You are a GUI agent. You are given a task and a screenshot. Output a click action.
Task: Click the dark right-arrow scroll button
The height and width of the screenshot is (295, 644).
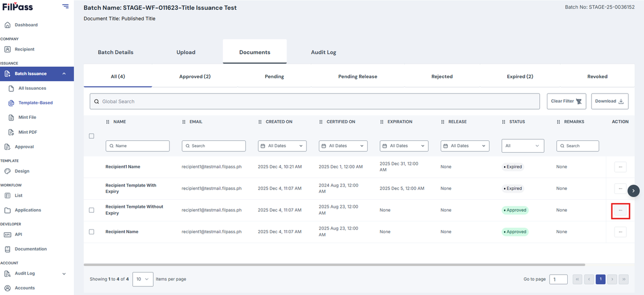(634, 190)
